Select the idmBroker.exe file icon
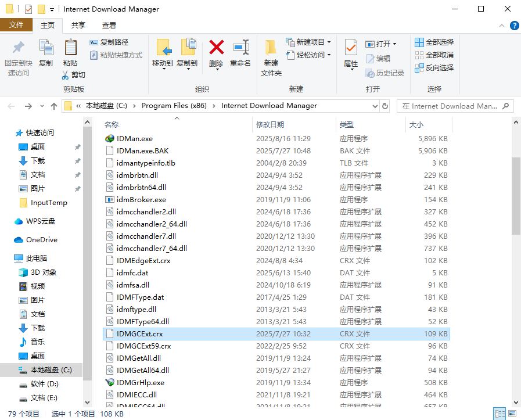This screenshot has height=420, width=521. pyautogui.click(x=110, y=199)
